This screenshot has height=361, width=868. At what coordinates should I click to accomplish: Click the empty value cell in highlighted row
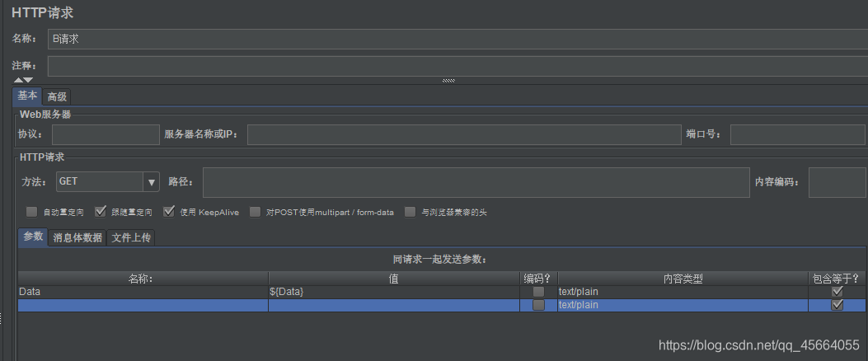point(393,305)
